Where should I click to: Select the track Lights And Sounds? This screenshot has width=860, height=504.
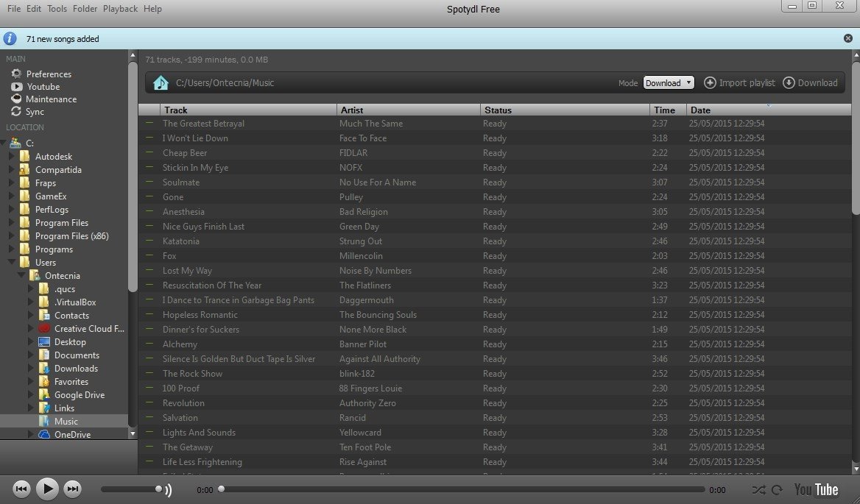coord(199,432)
